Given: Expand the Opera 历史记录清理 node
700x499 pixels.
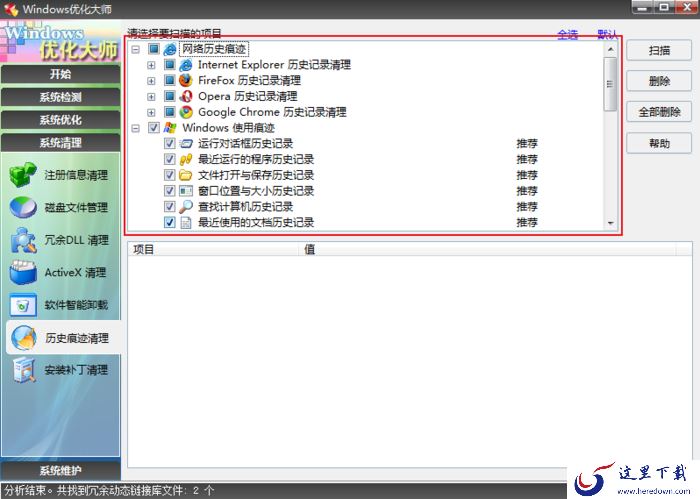Looking at the screenshot, I should point(151,97).
